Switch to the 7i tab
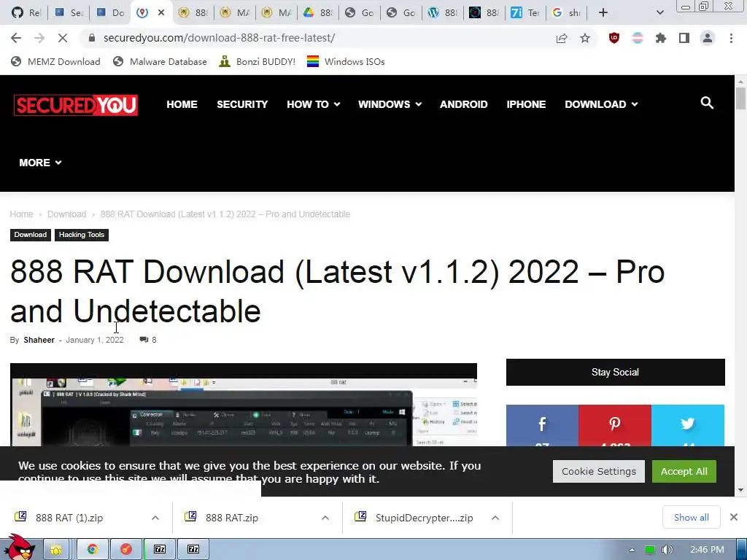This screenshot has width=747, height=560. coord(525,13)
